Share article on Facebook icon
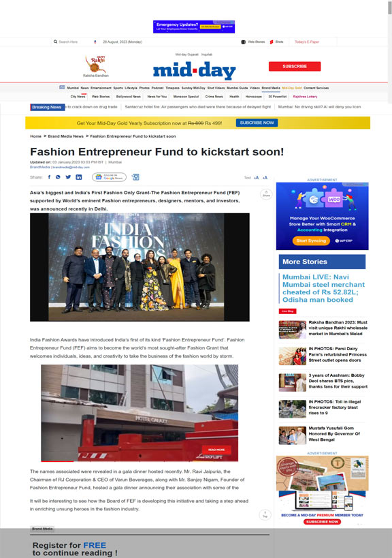392x558 pixels. click(x=49, y=177)
